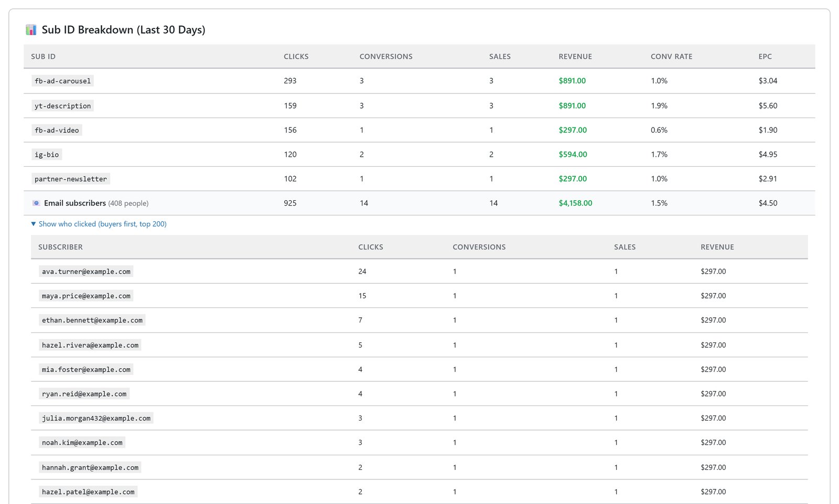Click ethan.bennett@example.com subscriber email

(92, 320)
